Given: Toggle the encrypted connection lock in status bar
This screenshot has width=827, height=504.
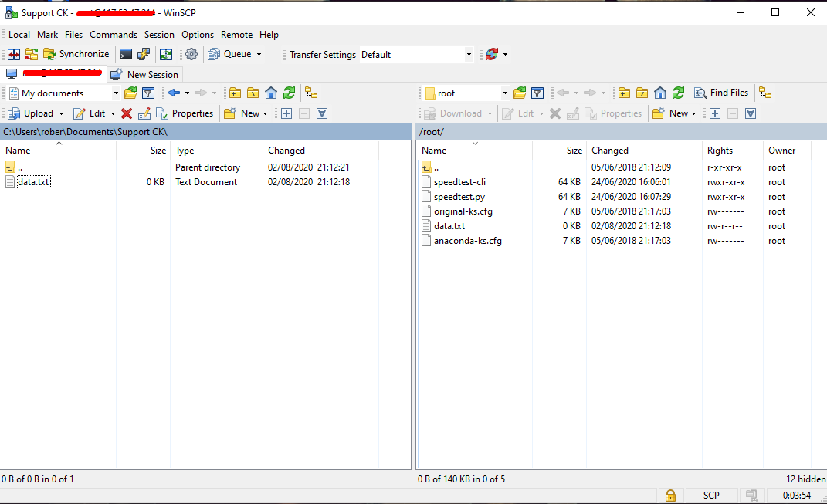Looking at the screenshot, I should tap(670, 495).
